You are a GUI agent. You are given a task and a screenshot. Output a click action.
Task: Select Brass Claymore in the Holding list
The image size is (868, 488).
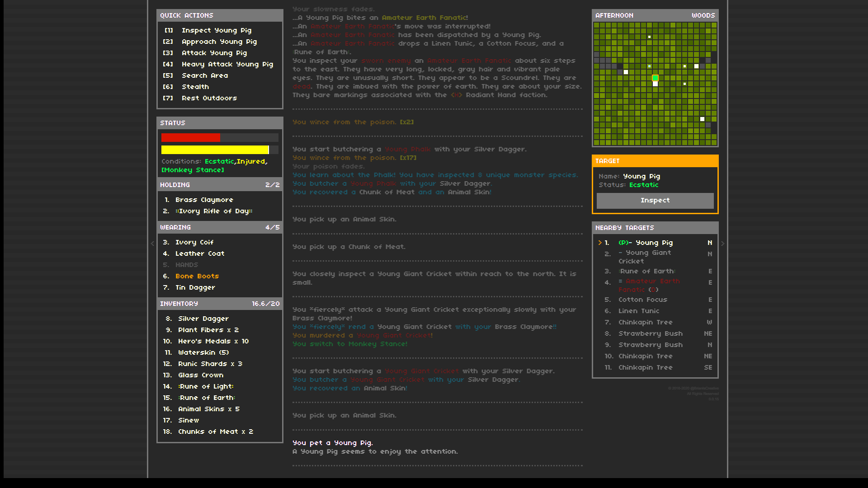tap(204, 199)
